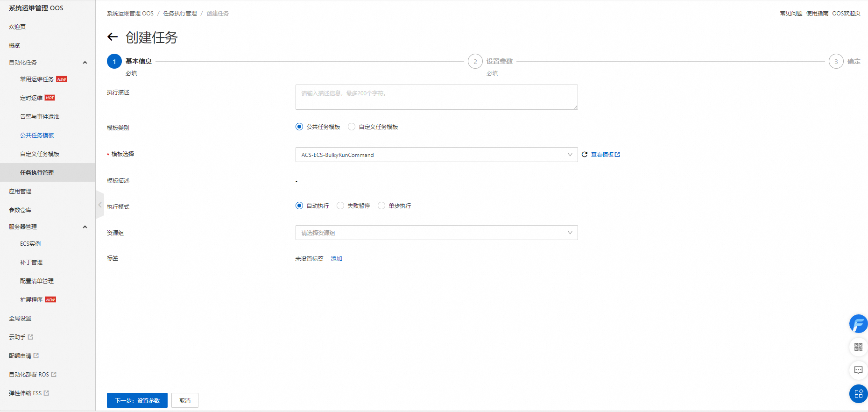Focus the 执行描述 text area
Image resolution: width=868 pixels, height=412 pixels.
(x=437, y=97)
